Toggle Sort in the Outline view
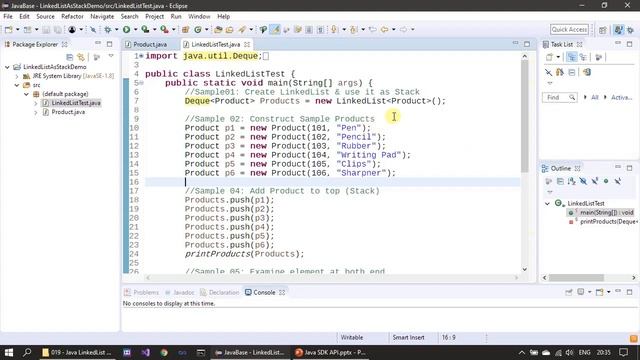 [572, 181]
